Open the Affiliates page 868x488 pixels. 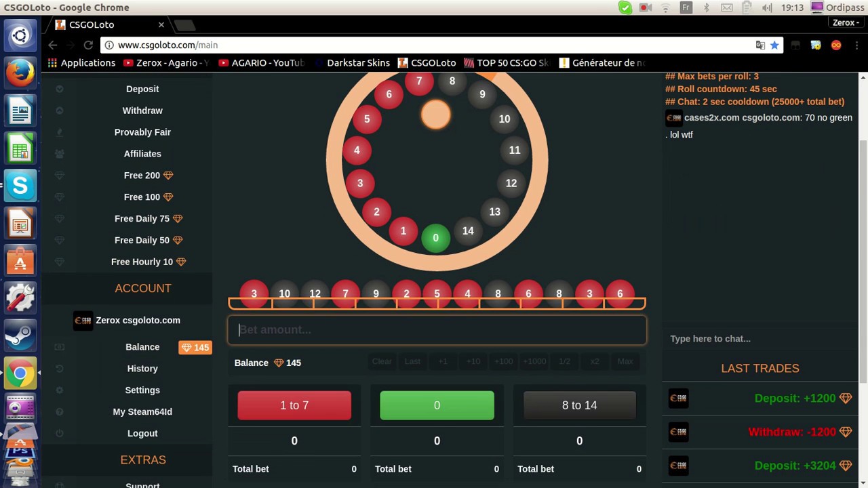(142, 154)
